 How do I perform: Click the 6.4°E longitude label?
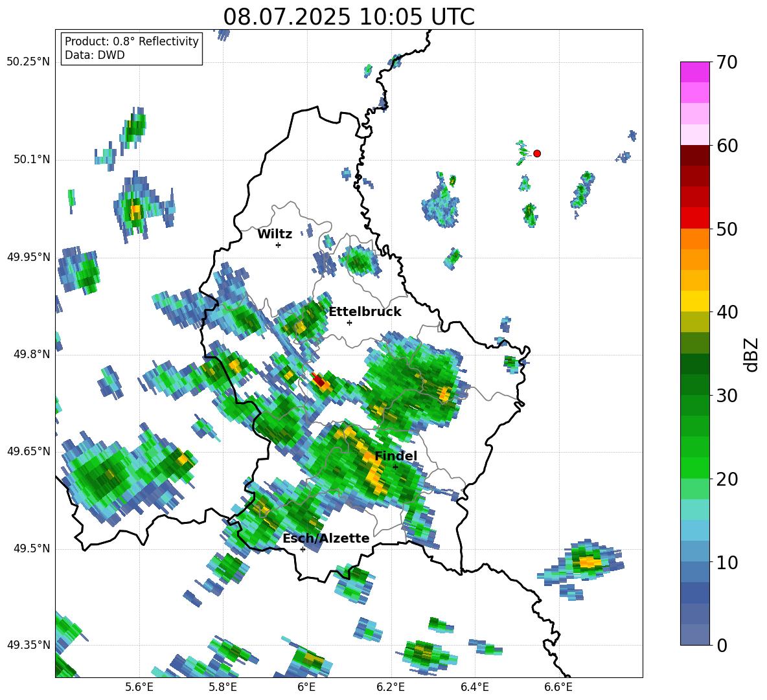coord(474,687)
